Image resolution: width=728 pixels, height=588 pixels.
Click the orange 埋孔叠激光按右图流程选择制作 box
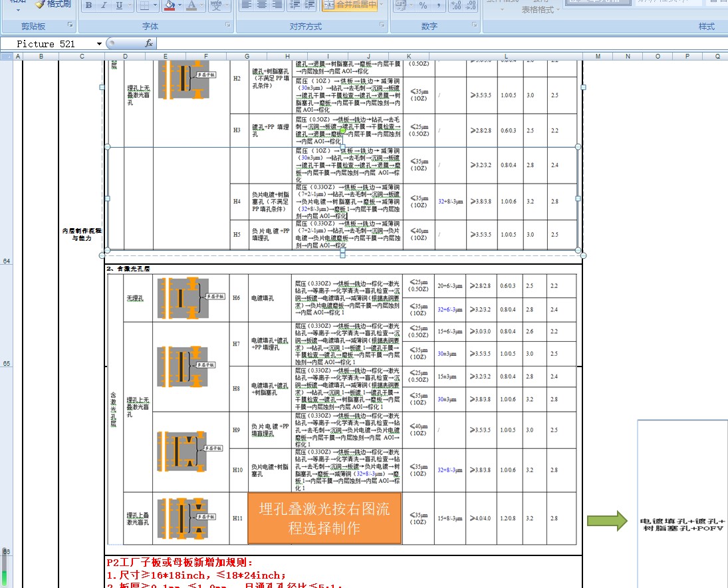324,518
